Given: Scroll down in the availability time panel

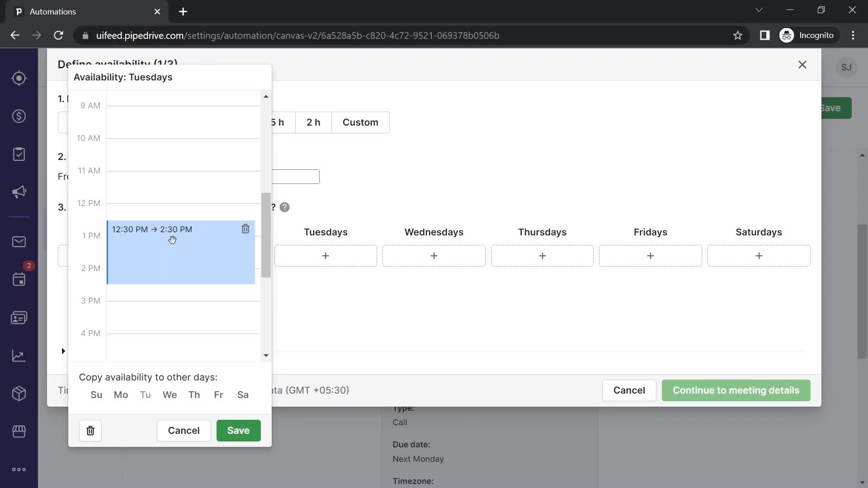Looking at the screenshot, I should [x=265, y=356].
